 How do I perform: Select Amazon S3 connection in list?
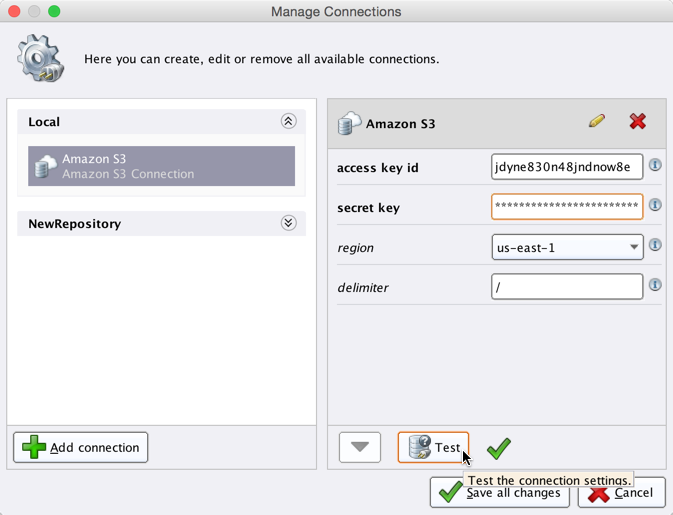(x=161, y=166)
